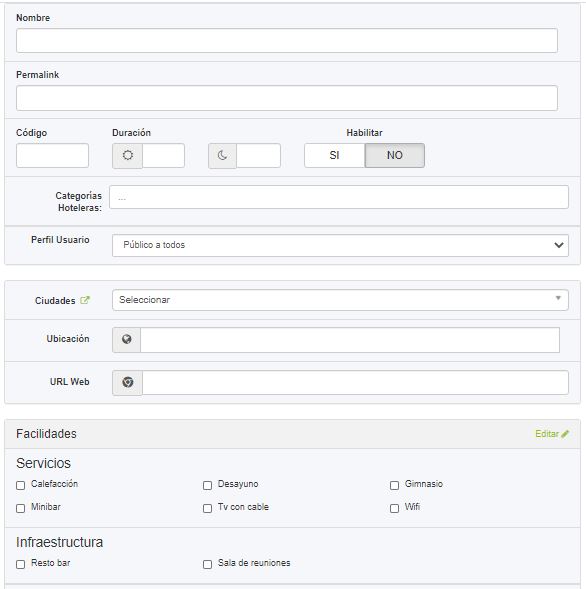This screenshot has width=586, height=589.
Task: Enable Tv con cable checkbox
Action: point(207,508)
